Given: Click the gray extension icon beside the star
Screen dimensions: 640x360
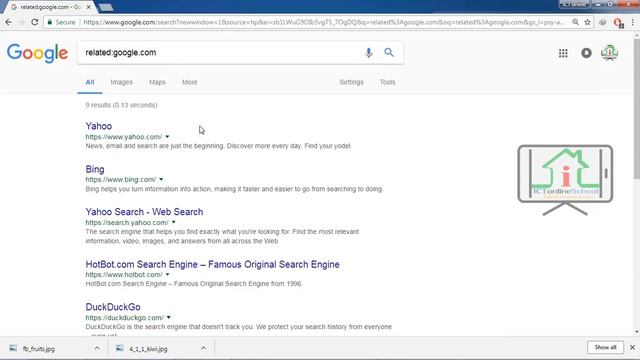Looking at the screenshot, I should point(602,22).
